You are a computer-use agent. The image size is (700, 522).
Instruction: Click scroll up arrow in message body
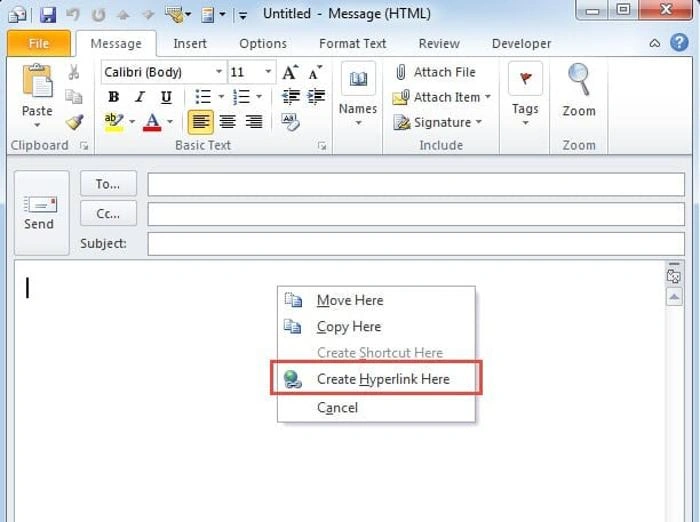pyautogui.click(x=674, y=297)
